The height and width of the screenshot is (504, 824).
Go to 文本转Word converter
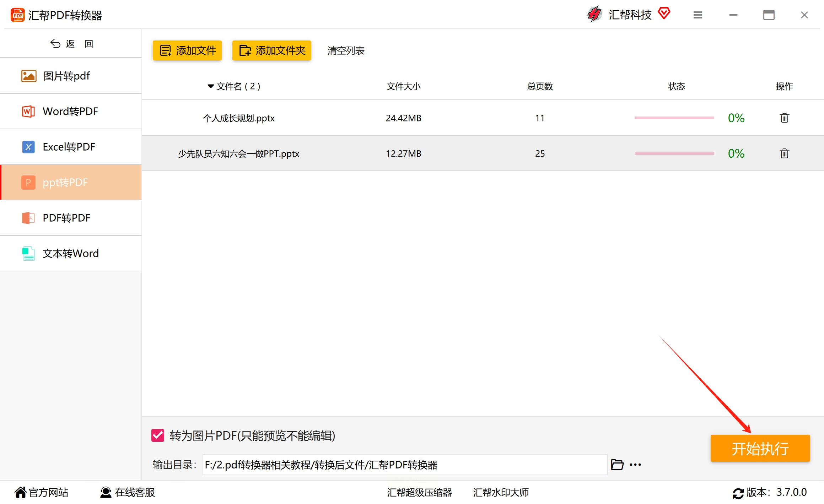point(71,253)
